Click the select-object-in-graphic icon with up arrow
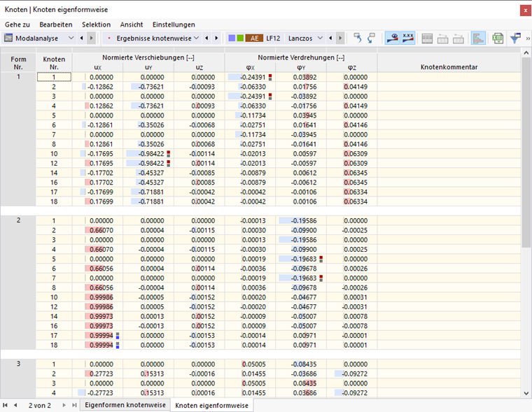Image resolution: width=532 pixels, height=412 pixels. tap(357, 38)
